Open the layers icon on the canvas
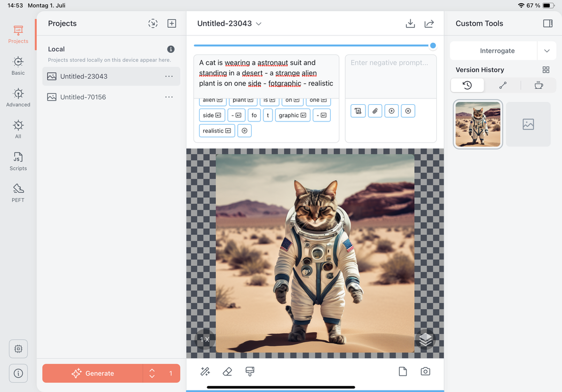The height and width of the screenshot is (392, 562). click(426, 340)
